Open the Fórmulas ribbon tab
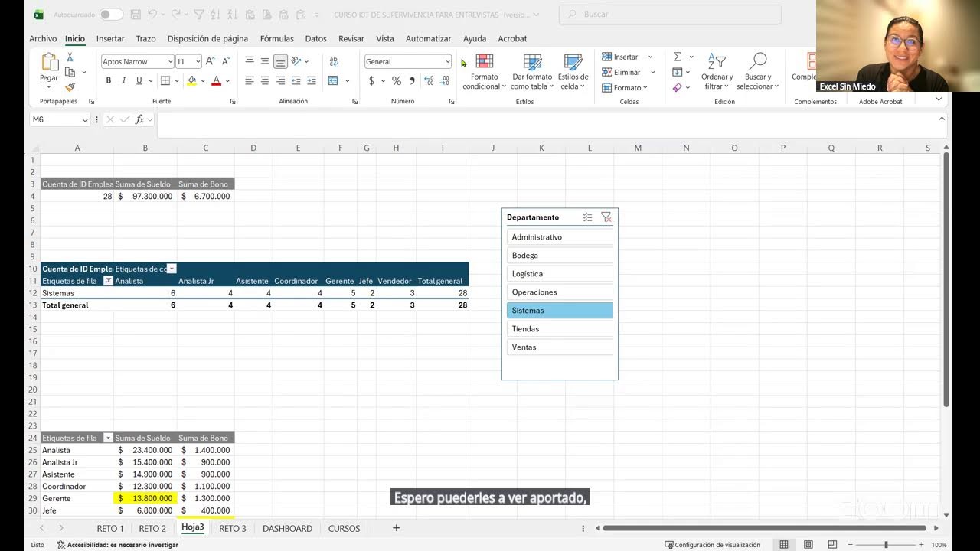Image resolution: width=980 pixels, height=551 pixels. click(276, 38)
